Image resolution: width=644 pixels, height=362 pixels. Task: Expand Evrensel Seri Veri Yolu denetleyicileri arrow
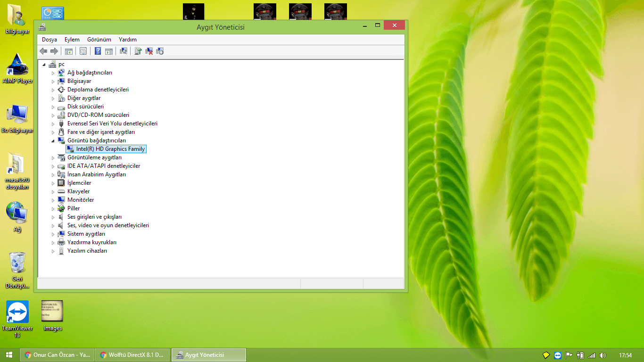pyautogui.click(x=53, y=123)
